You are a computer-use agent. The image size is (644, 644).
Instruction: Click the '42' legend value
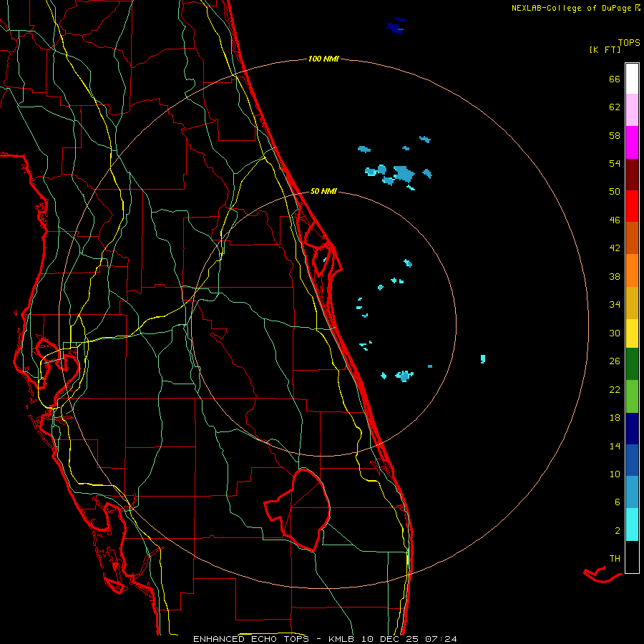(615, 248)
